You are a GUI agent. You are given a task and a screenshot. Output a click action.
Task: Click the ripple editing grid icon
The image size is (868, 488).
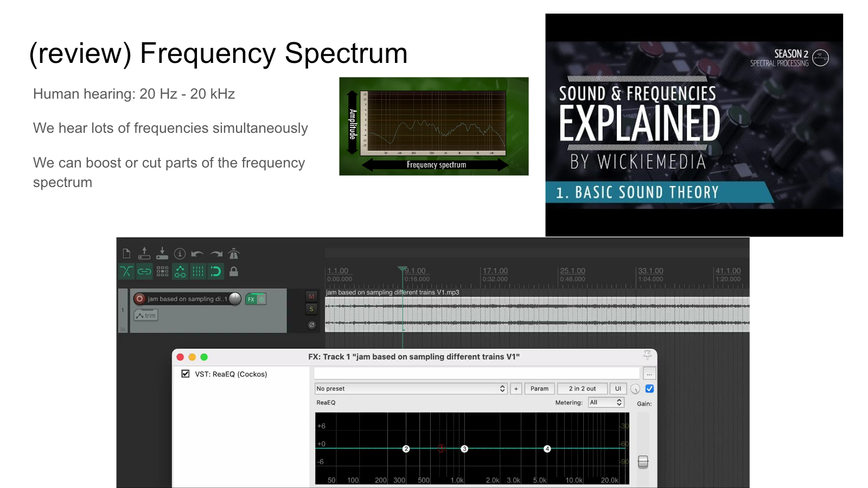click(x=162, y=271)
